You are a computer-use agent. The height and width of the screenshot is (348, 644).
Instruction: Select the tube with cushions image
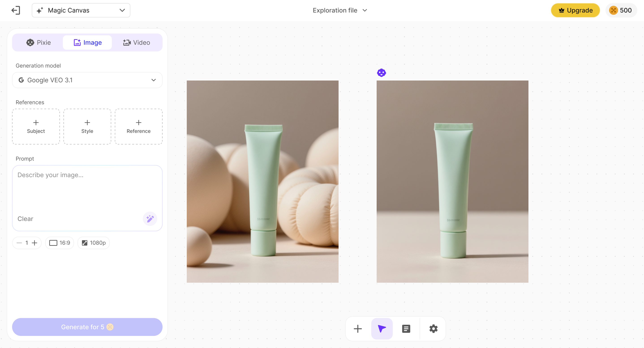[x=262, y=181]
